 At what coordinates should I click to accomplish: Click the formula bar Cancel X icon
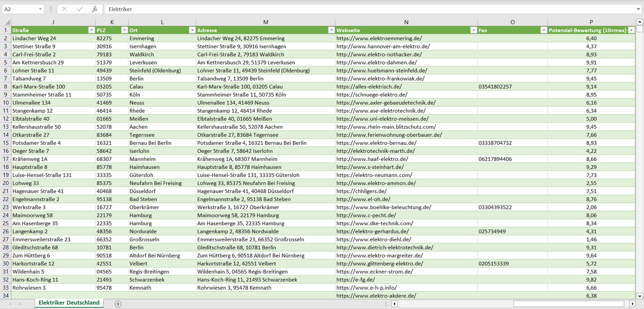[65, 9]
